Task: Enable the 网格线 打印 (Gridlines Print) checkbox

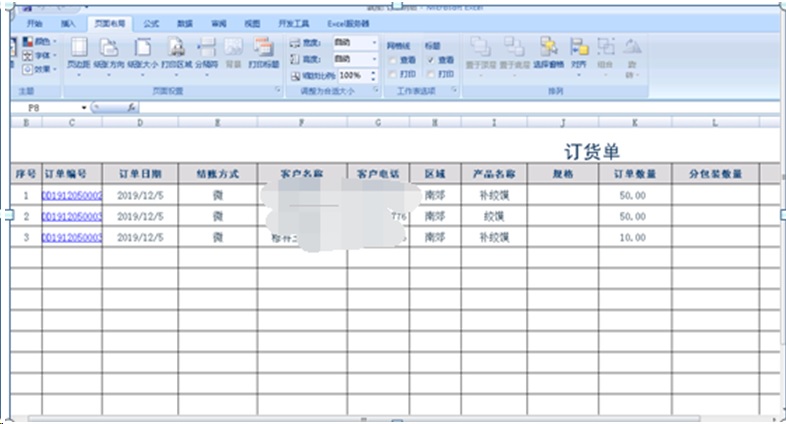Action: 393,74
